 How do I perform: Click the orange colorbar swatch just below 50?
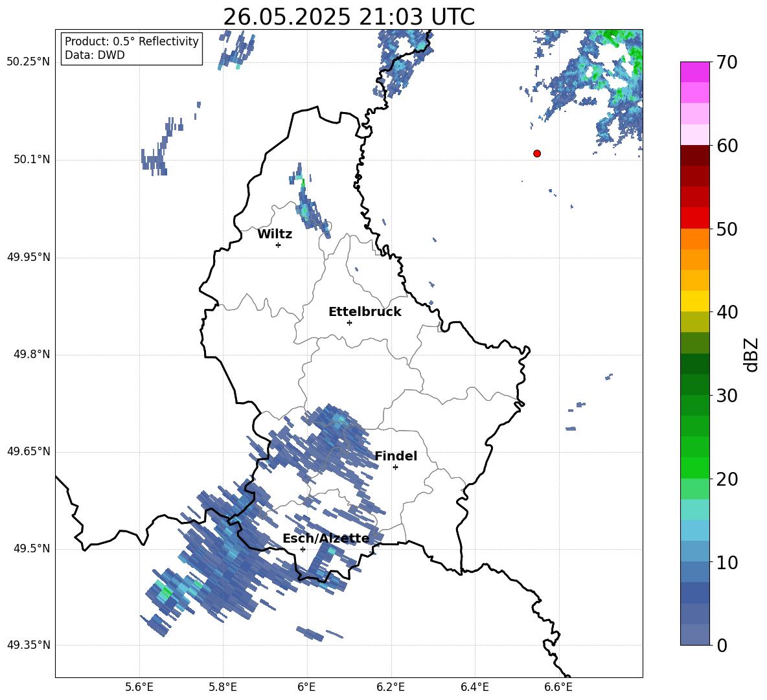click(x=694, y=238)
